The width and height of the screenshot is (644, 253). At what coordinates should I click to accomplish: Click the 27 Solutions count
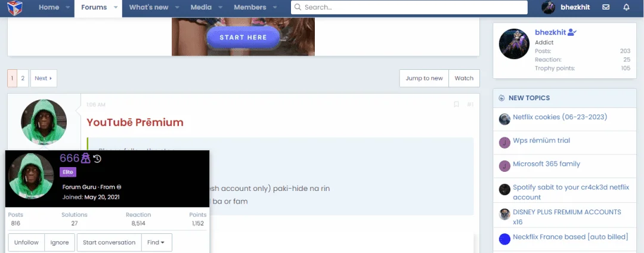pyautogui.click(x=75, y=224)
